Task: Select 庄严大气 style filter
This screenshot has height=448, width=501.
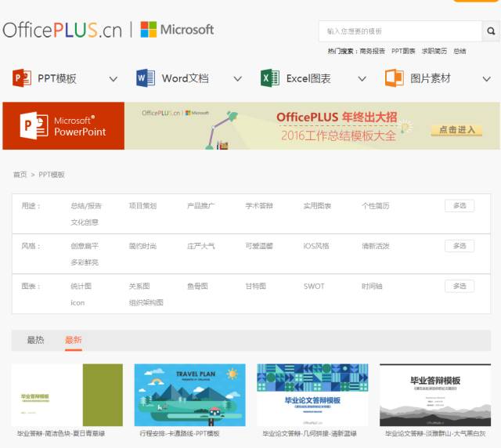Action: click(x=201, y=246)
